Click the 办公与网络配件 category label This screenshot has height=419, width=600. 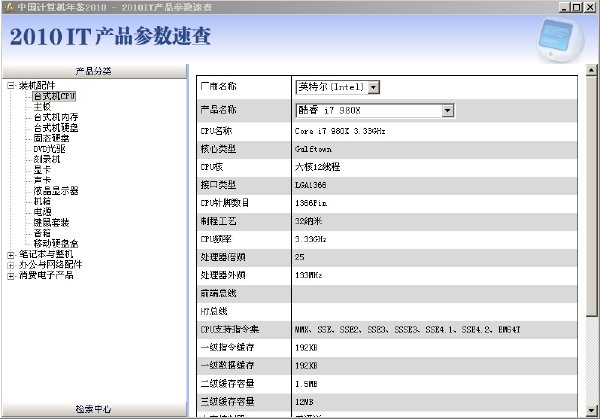click(51, 265)
